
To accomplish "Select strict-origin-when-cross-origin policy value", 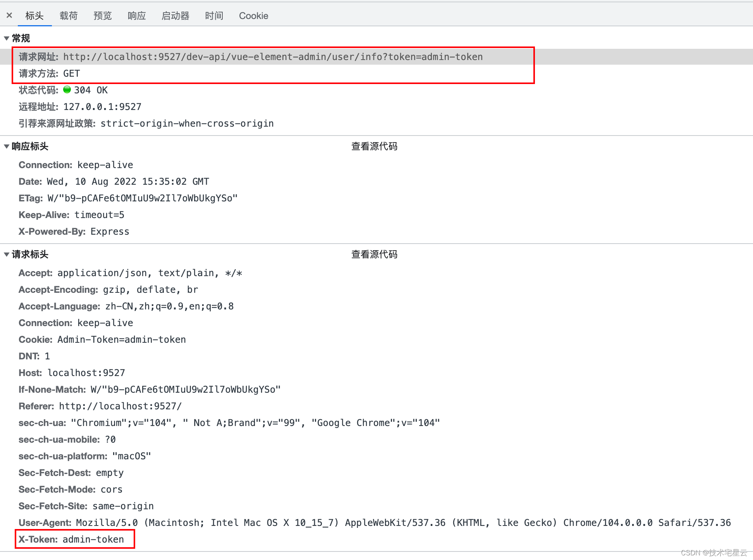I will click(187, 124).
